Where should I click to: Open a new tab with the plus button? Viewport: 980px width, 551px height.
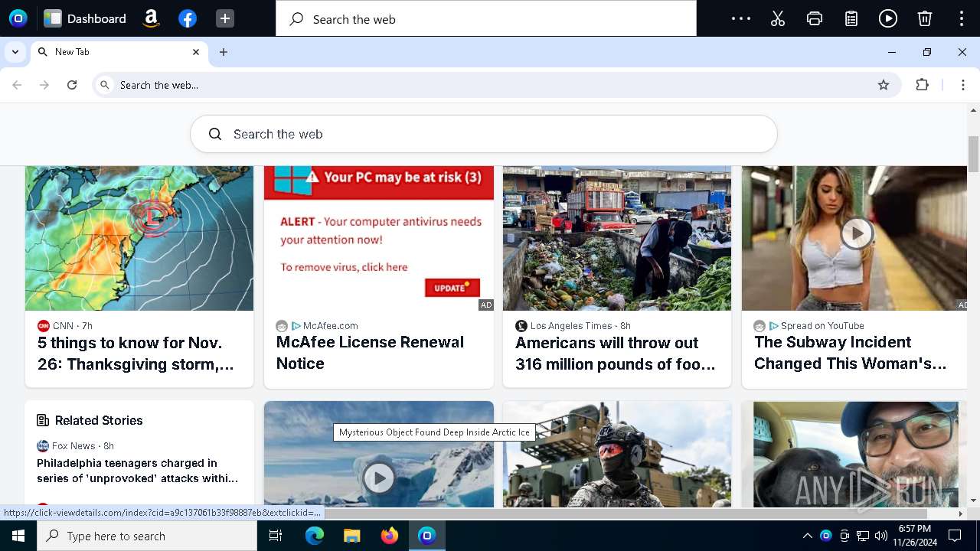pyautogui.click(x=224, y=52)
